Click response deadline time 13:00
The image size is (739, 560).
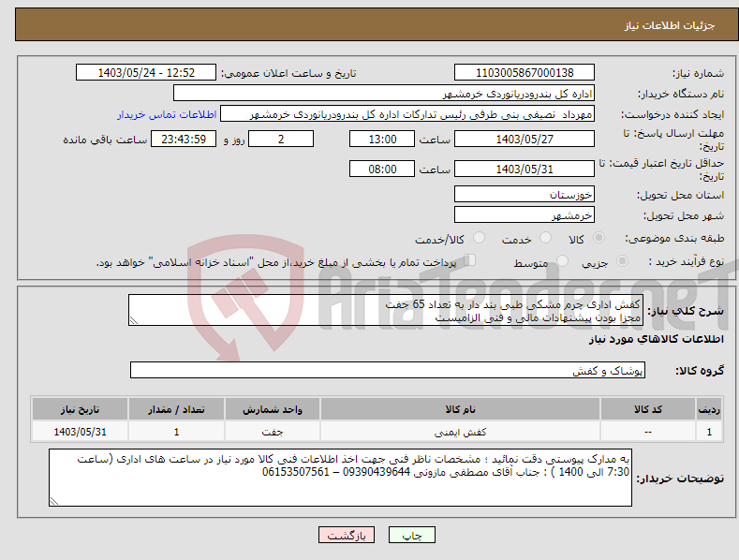tap(382, 139)
